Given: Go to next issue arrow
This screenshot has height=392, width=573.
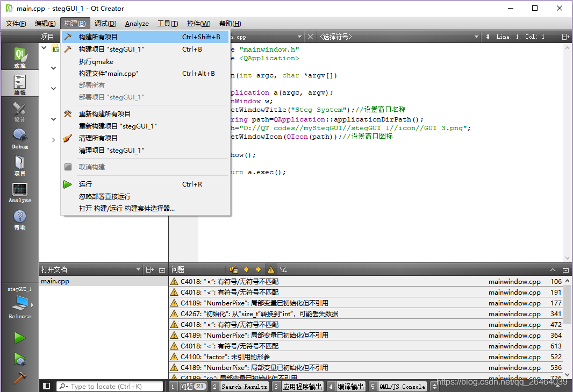Looking at the screenshot, I should [259, 269].
